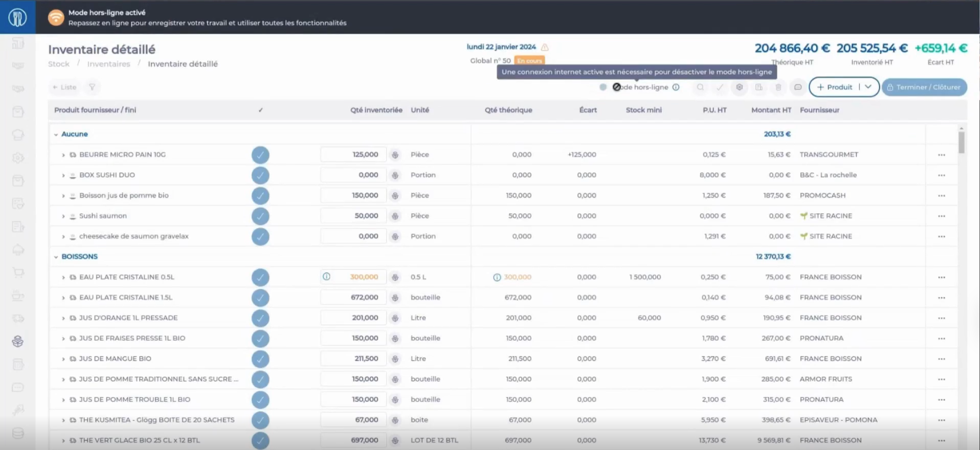
Task: Click info icon beside Mode hors-ligne
Action: pos(676,87)
